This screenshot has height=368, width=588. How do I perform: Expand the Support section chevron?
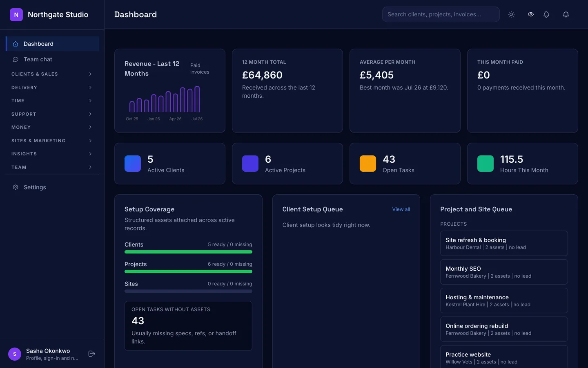click(90, 114)
